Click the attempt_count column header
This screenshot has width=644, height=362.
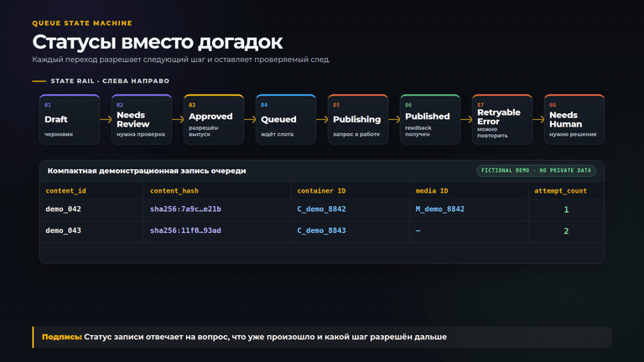coord(560,191)
